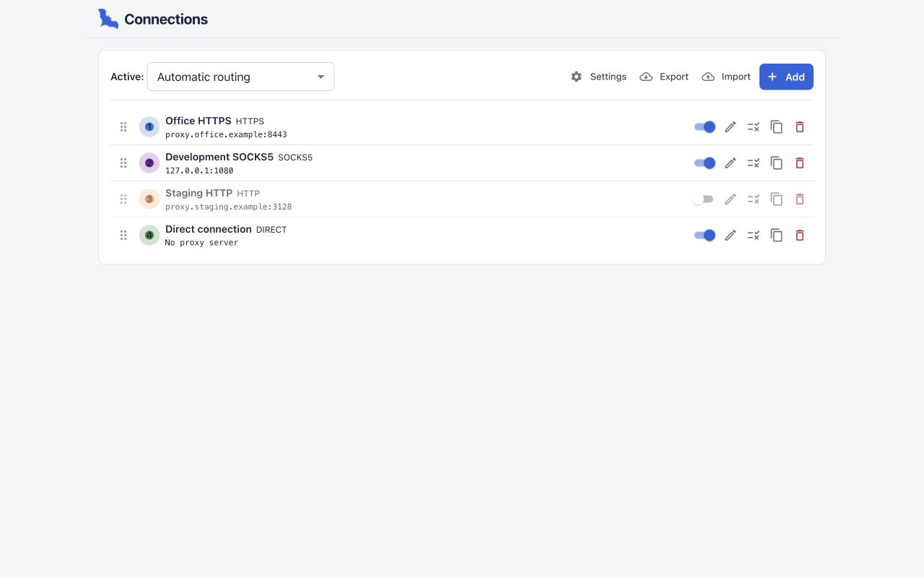Open the Active routing dropdown
The width and height of the screenshot is (924, 578).
(240, 77)
